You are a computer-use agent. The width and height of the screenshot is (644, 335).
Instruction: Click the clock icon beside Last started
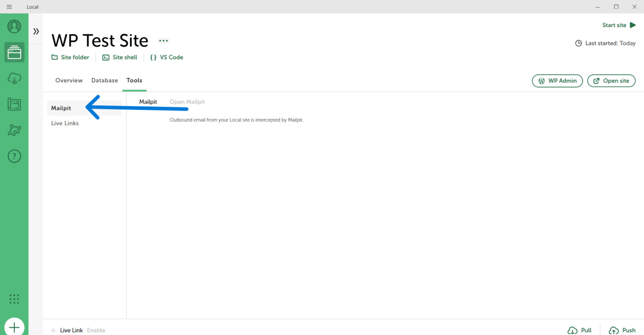[x=579, y=43]
